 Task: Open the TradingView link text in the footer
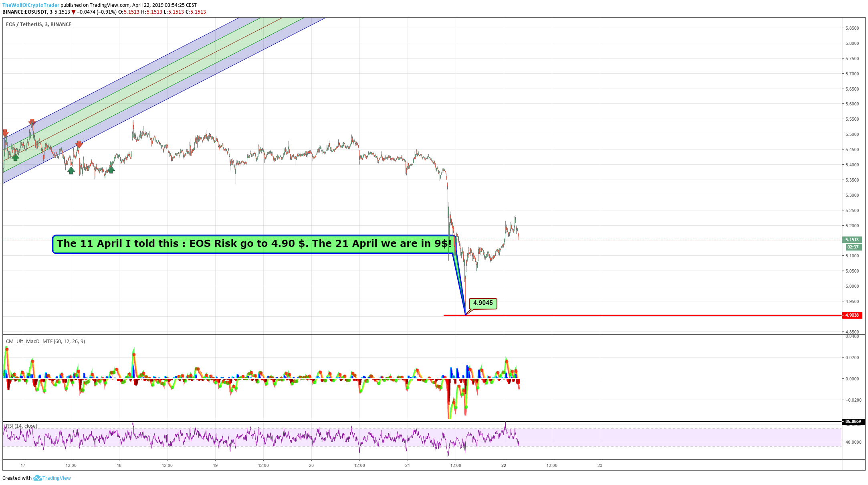[57, 478]
